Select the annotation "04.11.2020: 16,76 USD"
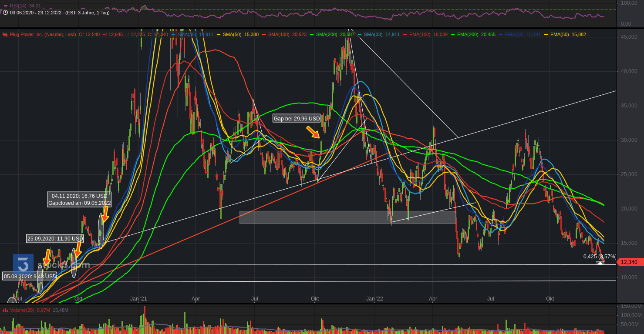This screenshot has height=334, width=644. click(x=79, y=196)
